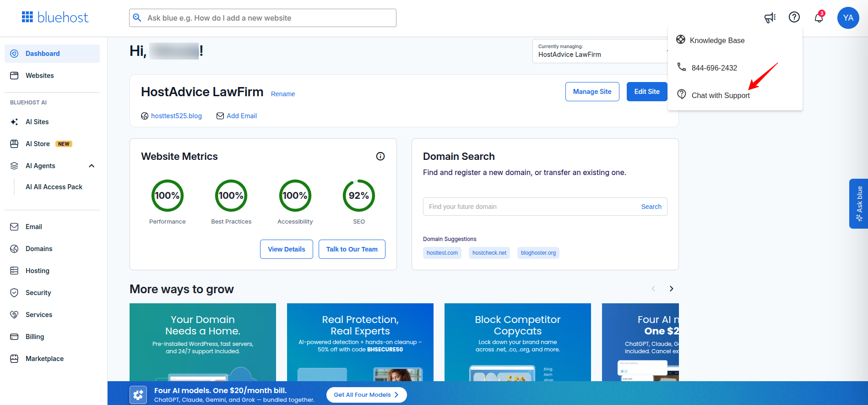The height and width of the screenshot is (405, 868).
Task: Open Real Protection, Real Experts card
Action: click(360, 342)
